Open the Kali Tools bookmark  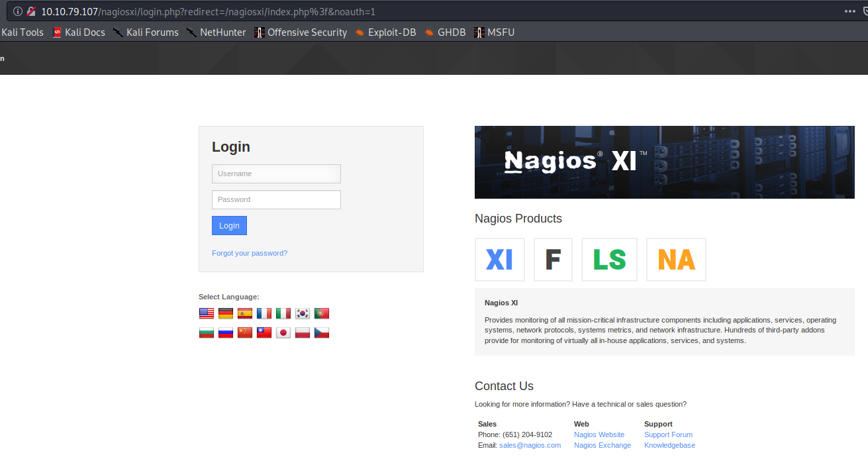pos(22,32)
